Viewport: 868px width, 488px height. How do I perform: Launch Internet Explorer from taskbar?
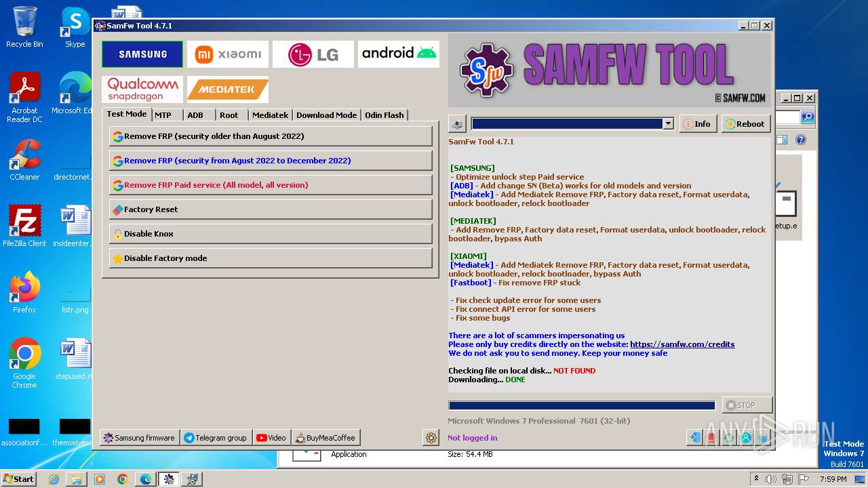coord(54,479)
